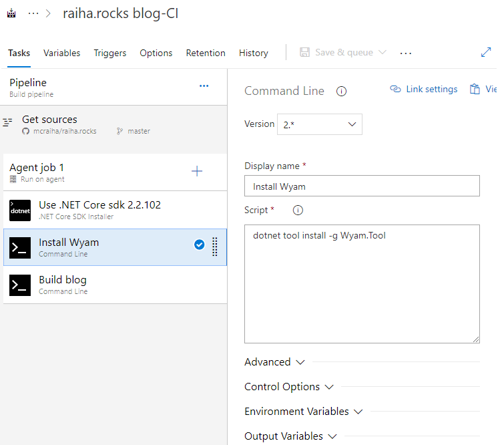Click the Save & queue button
This screenshot has height=445, width=504.
click(344, 52)
